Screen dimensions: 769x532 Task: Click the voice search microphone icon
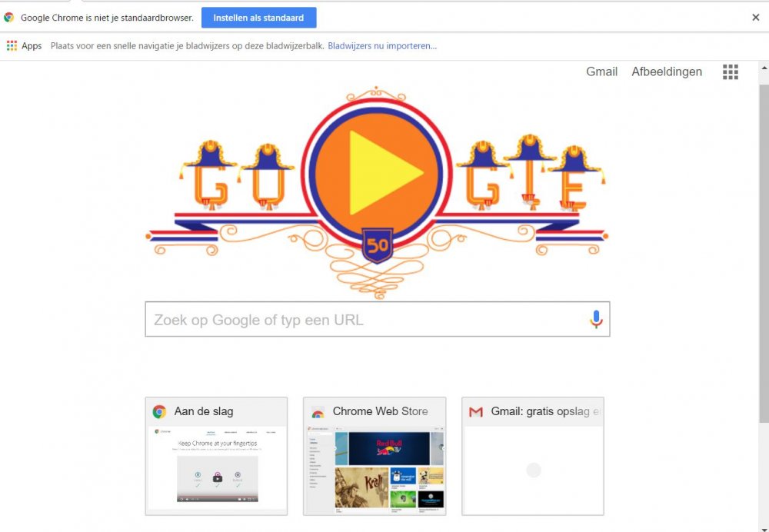596,319
